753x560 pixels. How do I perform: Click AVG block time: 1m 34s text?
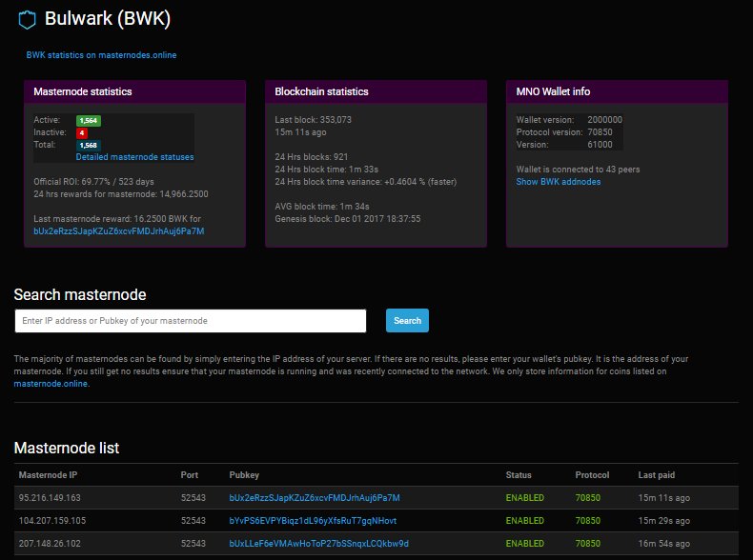322,207
